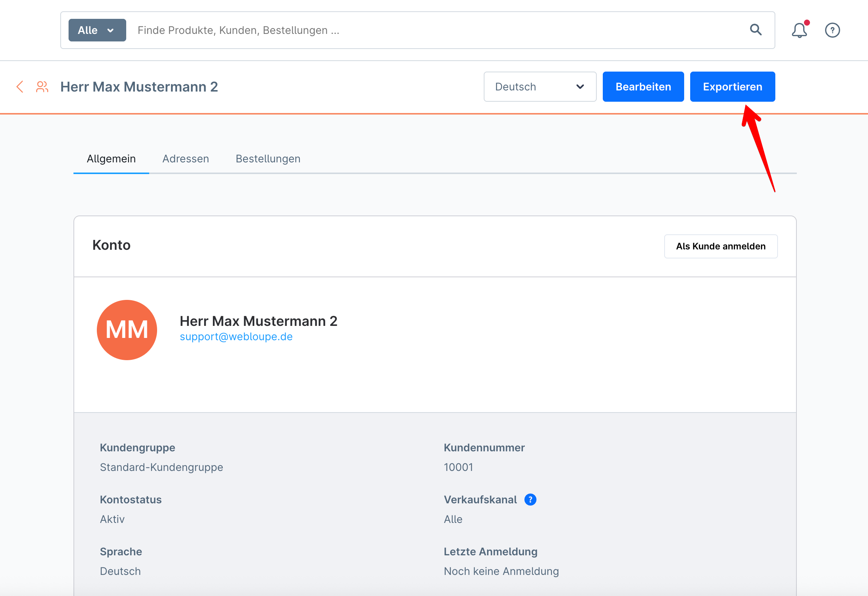868x596 pixels.
Task: Click the red notification badge
Action: [806, 23]
